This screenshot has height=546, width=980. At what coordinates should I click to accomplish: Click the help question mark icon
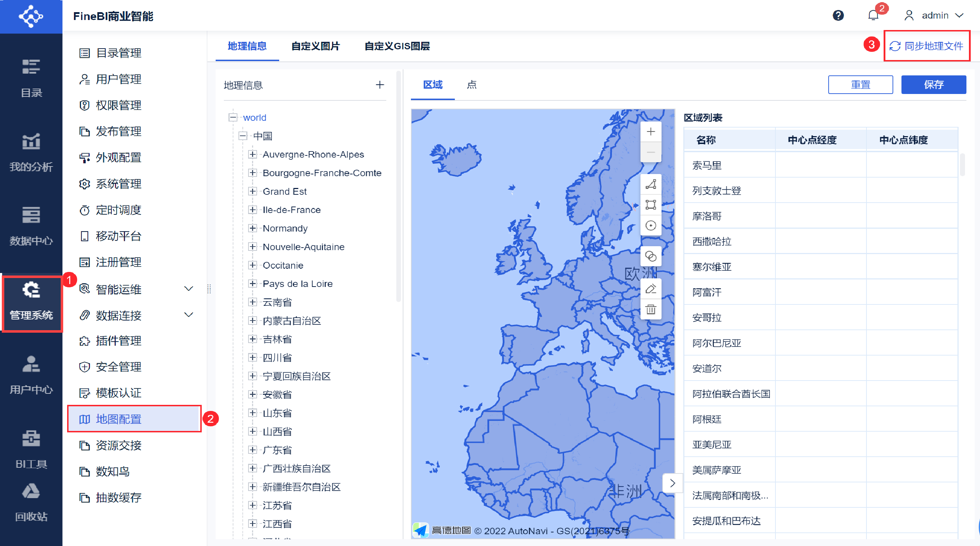838,15
